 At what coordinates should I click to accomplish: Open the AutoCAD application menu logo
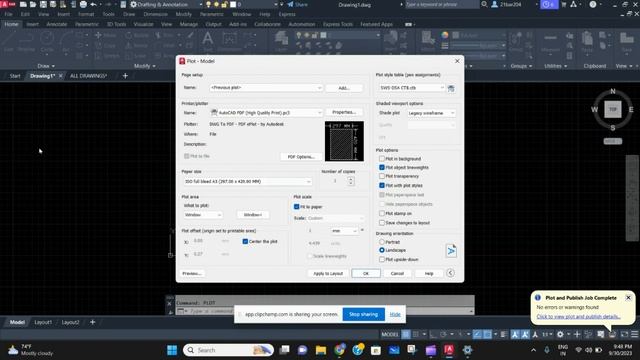(x=8, y=4)
